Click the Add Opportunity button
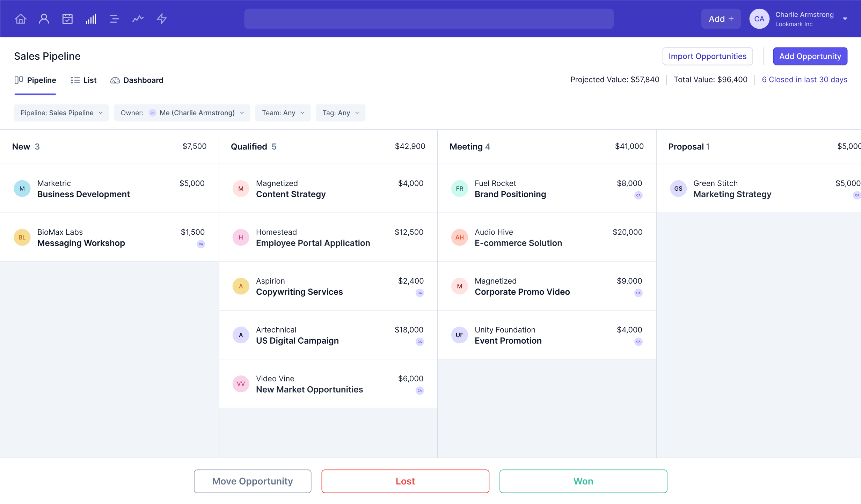 click(810, 56)
